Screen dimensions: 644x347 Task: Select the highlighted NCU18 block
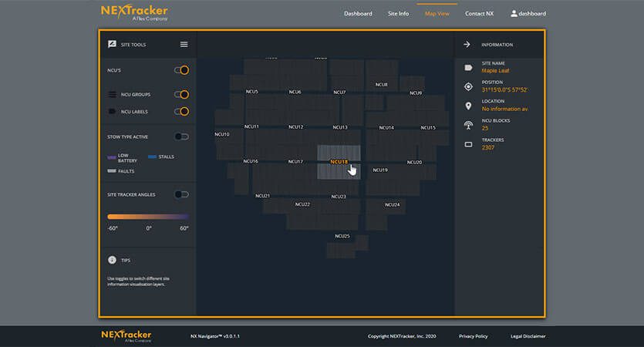[x=339, y=162]
